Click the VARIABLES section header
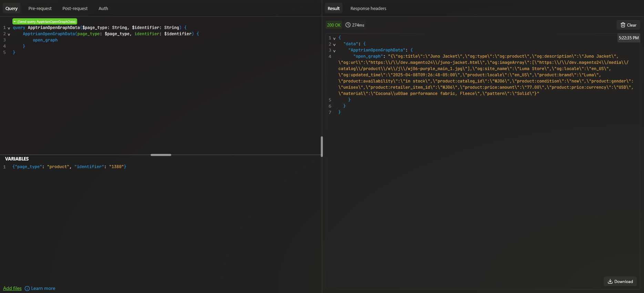644x293 pixels. pos(17,159)
